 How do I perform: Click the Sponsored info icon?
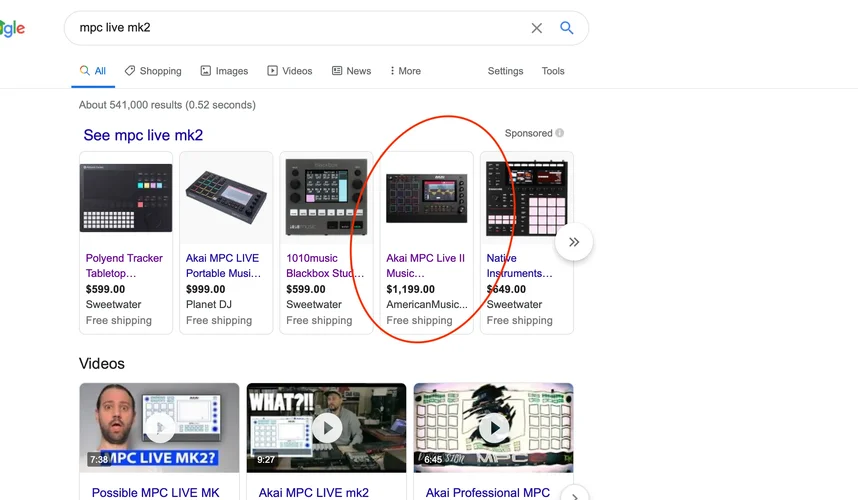tap(560, 133)
